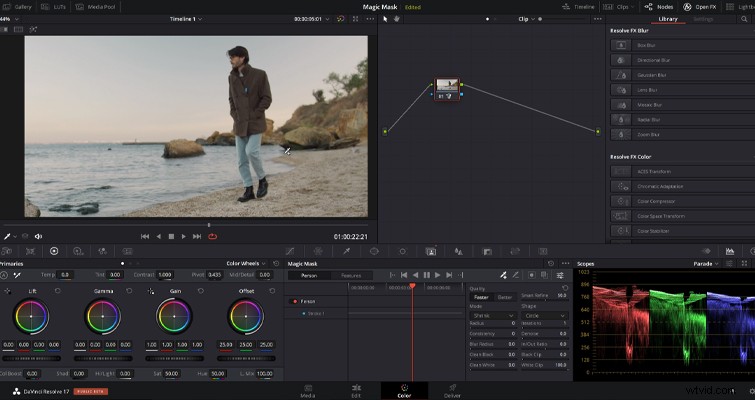Toggle the Nodes panel
The image size is (755, 400).
pos(659,7)
